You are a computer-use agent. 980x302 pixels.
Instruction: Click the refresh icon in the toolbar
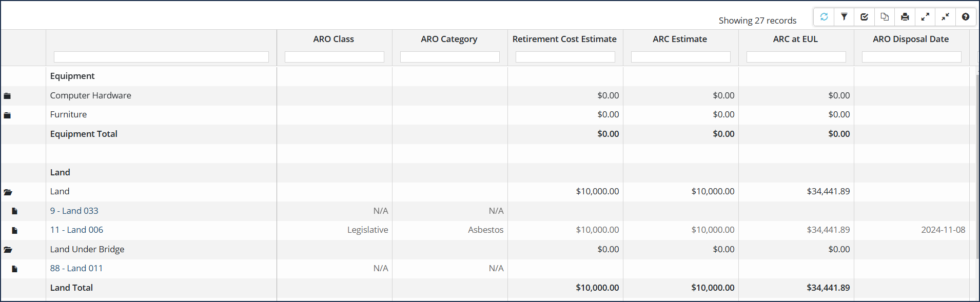pos(824,17)
